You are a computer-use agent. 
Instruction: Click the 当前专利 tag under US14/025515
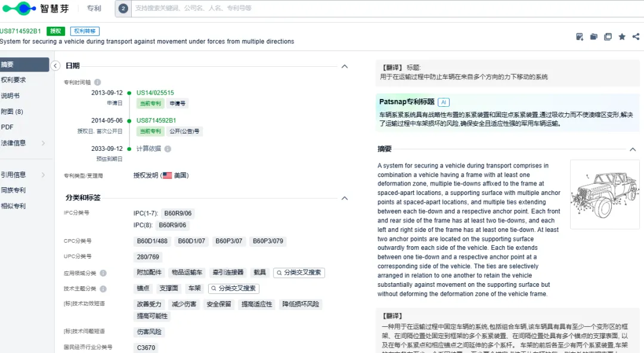pyautogui.click(x=150, y=104)
